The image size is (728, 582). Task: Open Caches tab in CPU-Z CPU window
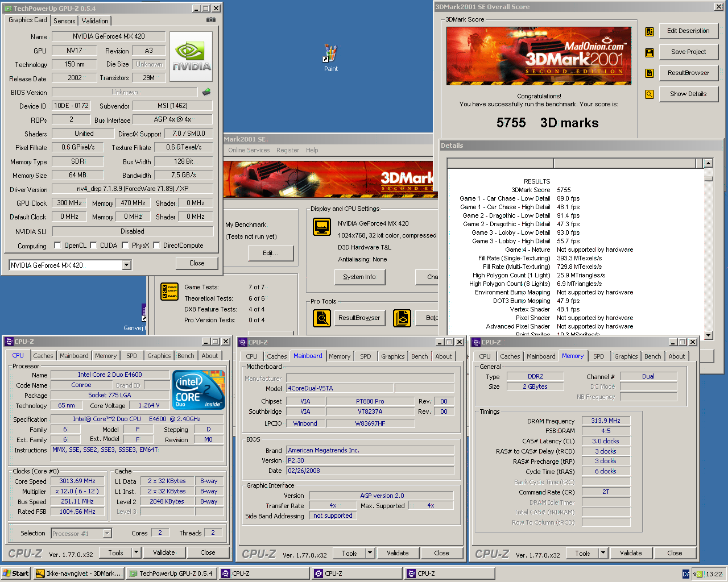[43, 356]
